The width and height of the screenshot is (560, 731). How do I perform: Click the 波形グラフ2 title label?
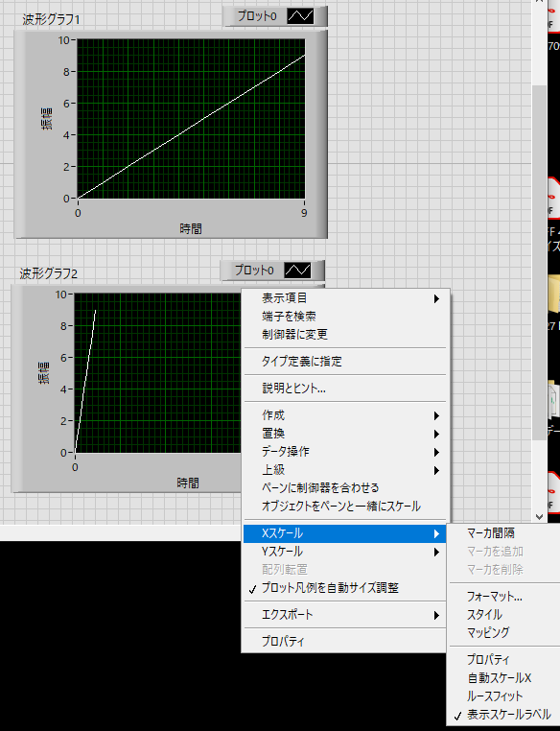49,273
